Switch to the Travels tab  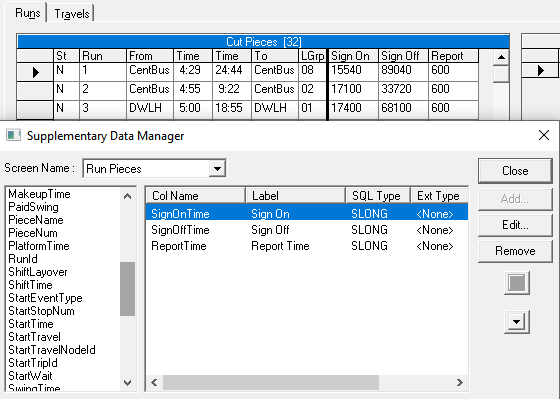71,14
